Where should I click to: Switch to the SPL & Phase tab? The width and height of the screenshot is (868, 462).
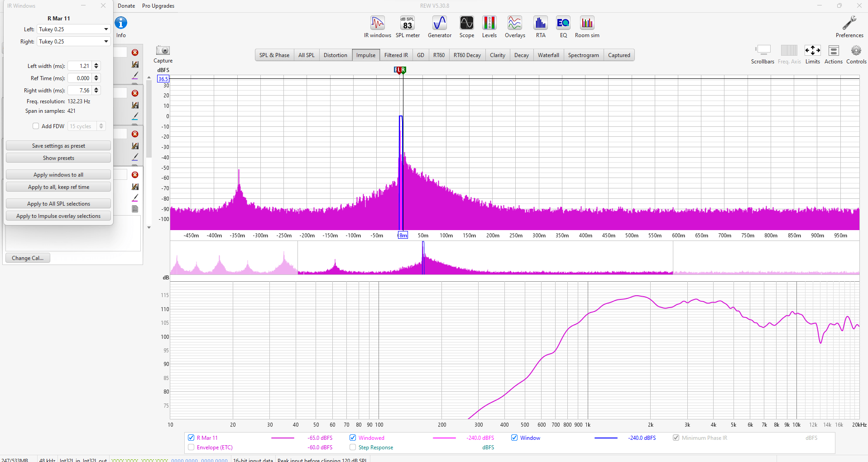coord(274,55)
